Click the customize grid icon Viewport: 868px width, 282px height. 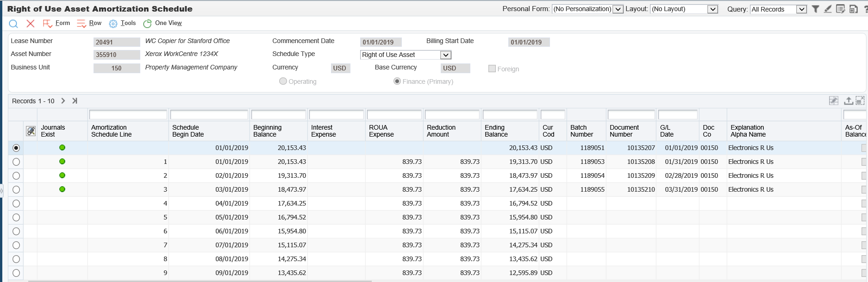click(834, 100)
